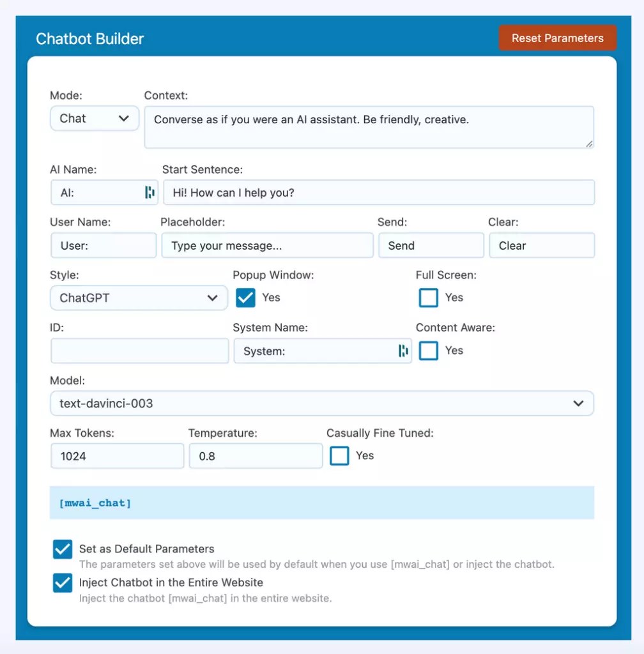The width and height of the screenshot is (644, 654).
Task: Expand the Style dropdown showing ChatGPT
Action: (139, 298)
